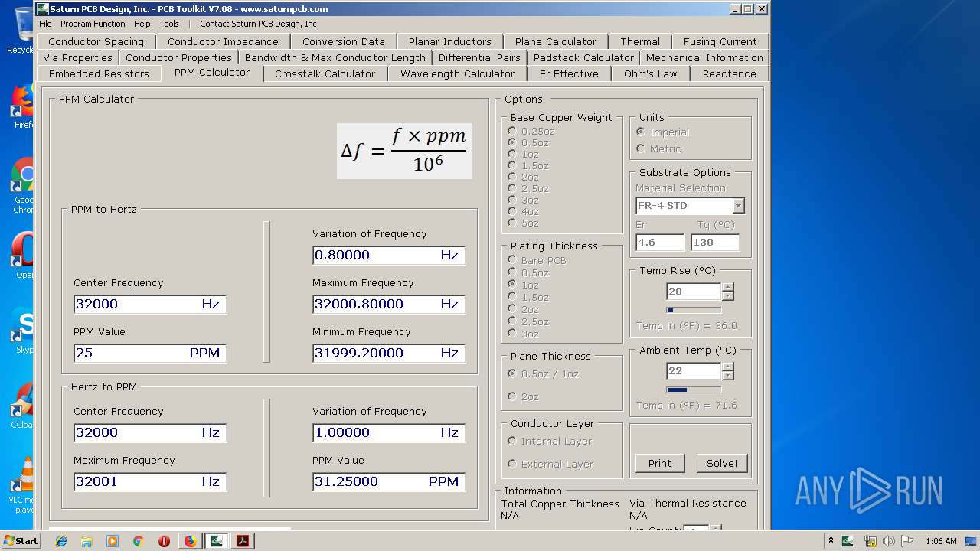
Task: Switch to the Crosstalk Calculator tab
Action: click(325, 73)
